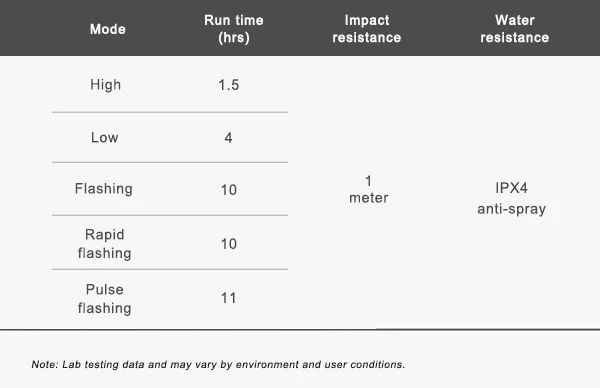The width and height of the screenshot is (600, 388).
Task: Click the run time value 11
Action: click(x=228, y=298)
